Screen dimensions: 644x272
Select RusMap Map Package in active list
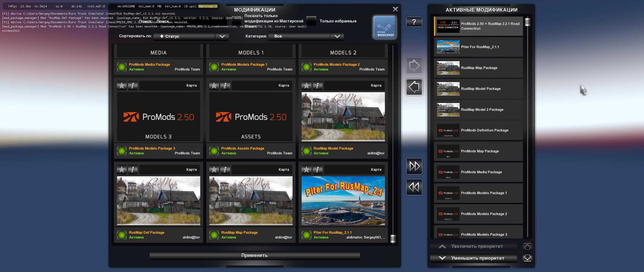coord(478,68)
